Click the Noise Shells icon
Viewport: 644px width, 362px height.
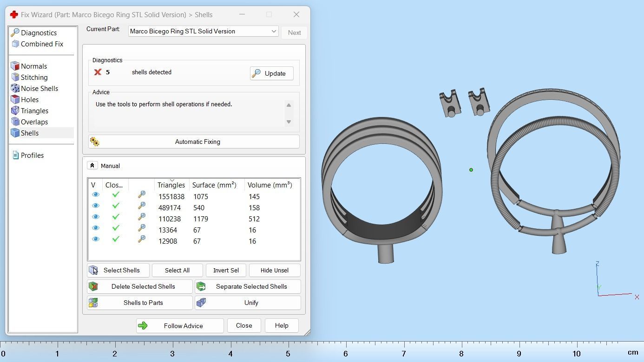tap(15, 88)
